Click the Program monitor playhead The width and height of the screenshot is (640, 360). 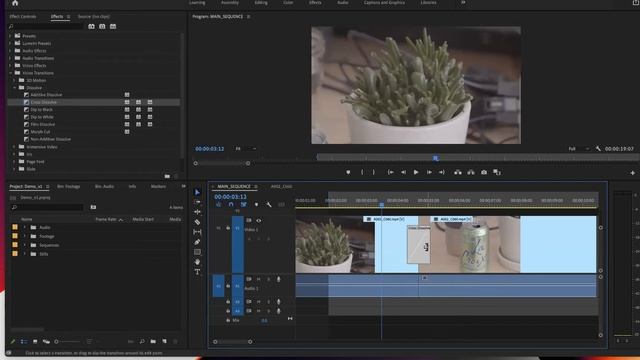[436, 158]
